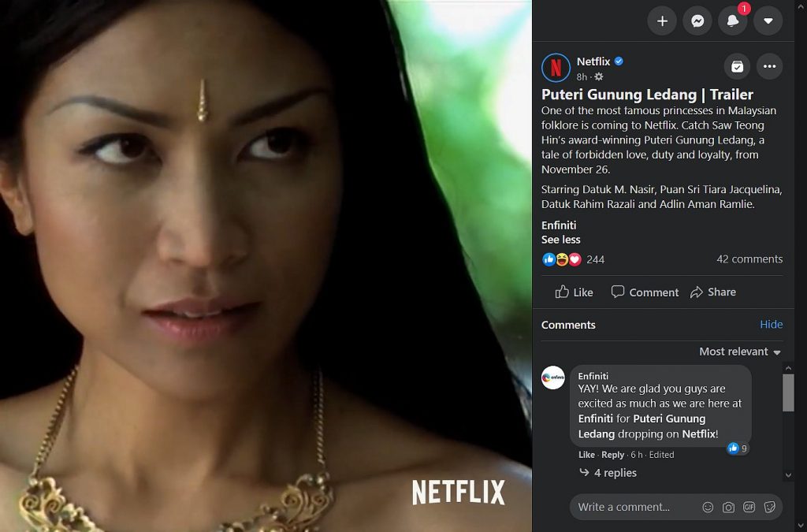Click the Comment button on the post
Image resolution: width=807 pixels, height=532 pixels.
point(645,292)
